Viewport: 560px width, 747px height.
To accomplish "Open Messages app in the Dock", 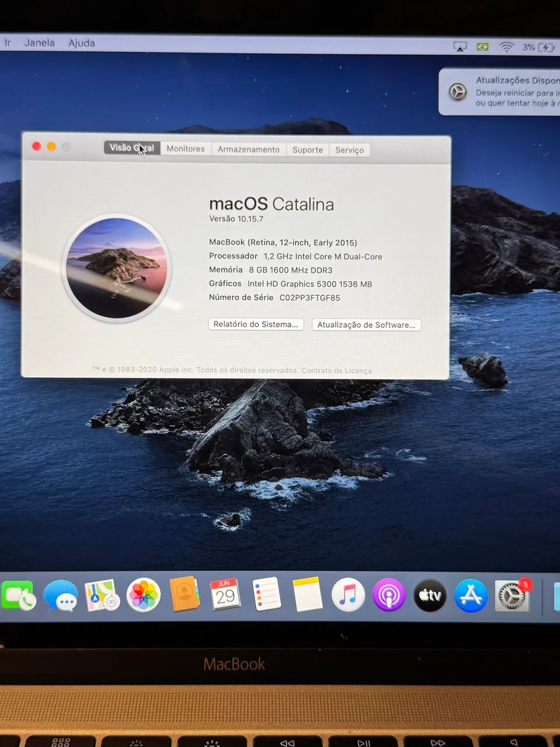I will click(61, 595).
